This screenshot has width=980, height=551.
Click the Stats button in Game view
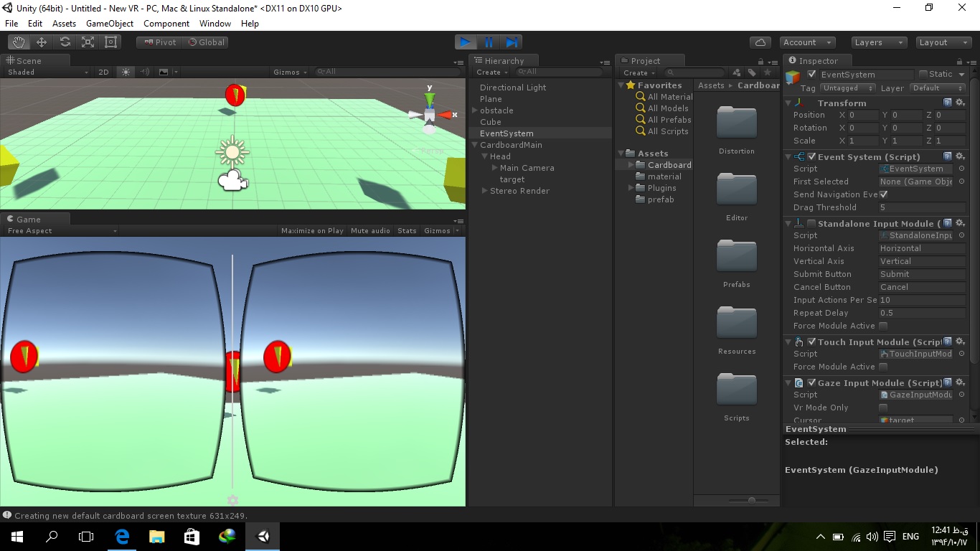(x=407, y=231)
